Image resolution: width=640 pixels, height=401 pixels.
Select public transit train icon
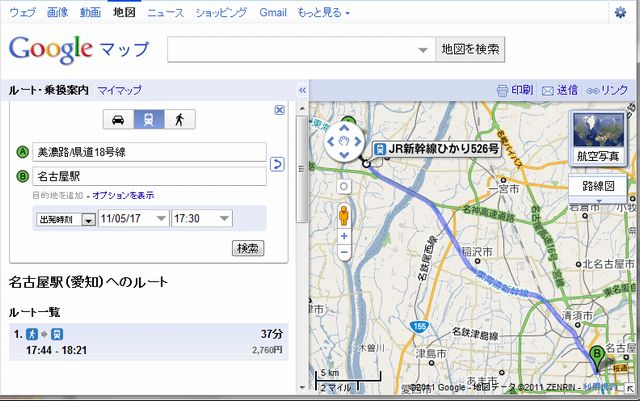(149, 120)
